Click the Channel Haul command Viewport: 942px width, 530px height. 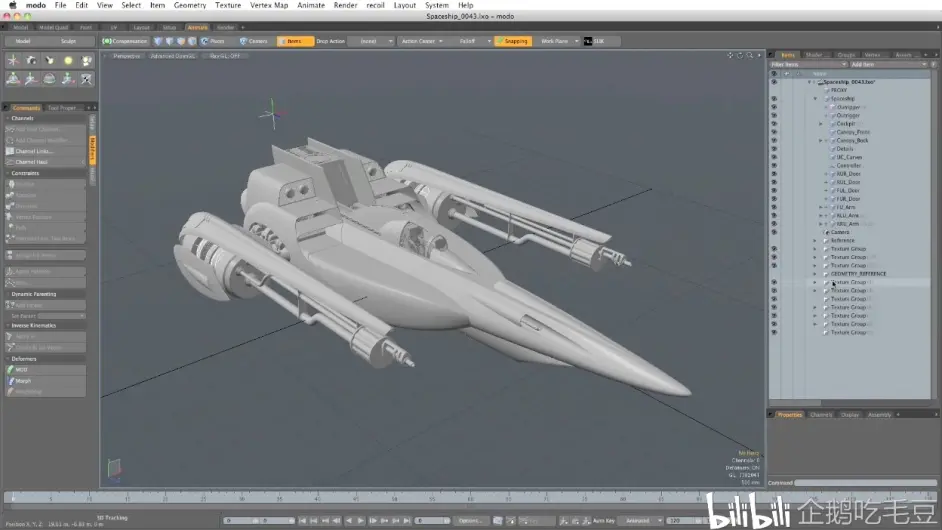point(46,162)
